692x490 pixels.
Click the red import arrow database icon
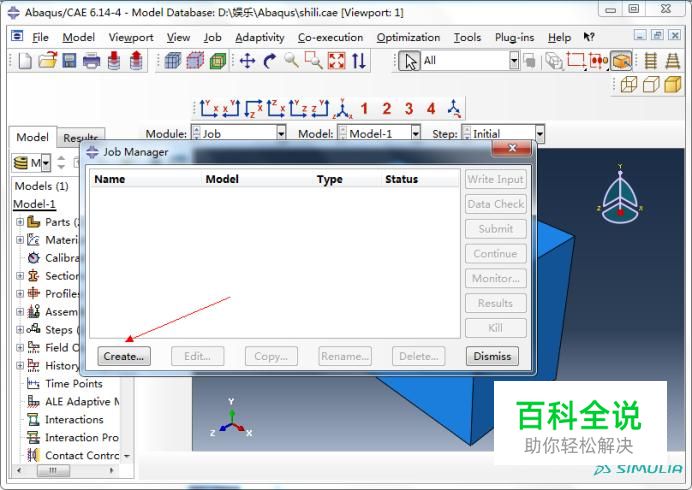point(114,60)
